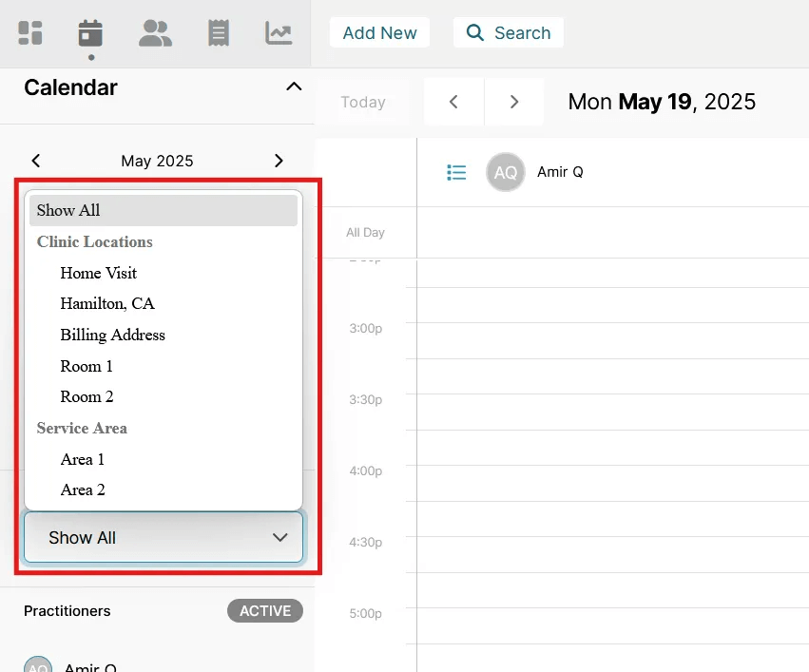Screen dimensions: 809x672
Task: Open the clients people icon
Action: 155,33
